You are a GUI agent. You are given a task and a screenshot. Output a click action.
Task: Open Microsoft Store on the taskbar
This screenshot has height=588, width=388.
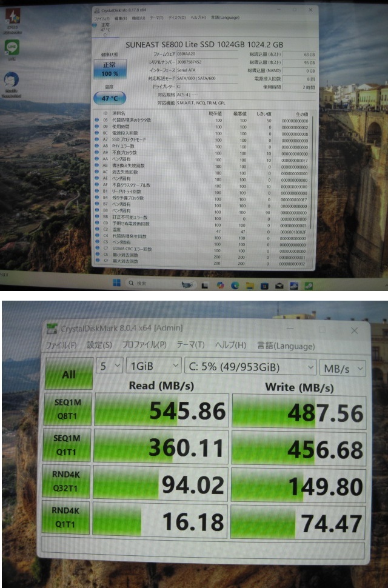tap(264, 286)
